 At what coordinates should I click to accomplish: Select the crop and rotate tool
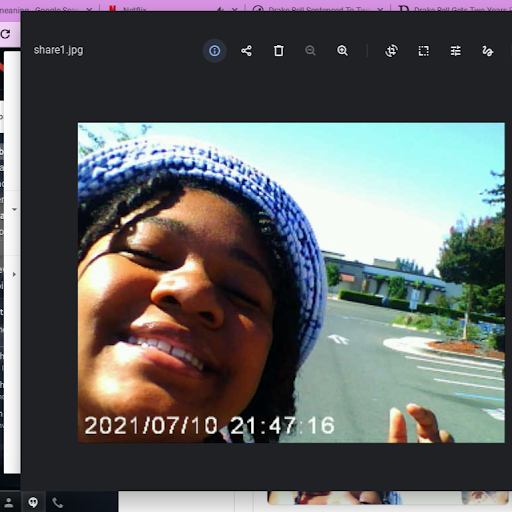pos(391,51)
